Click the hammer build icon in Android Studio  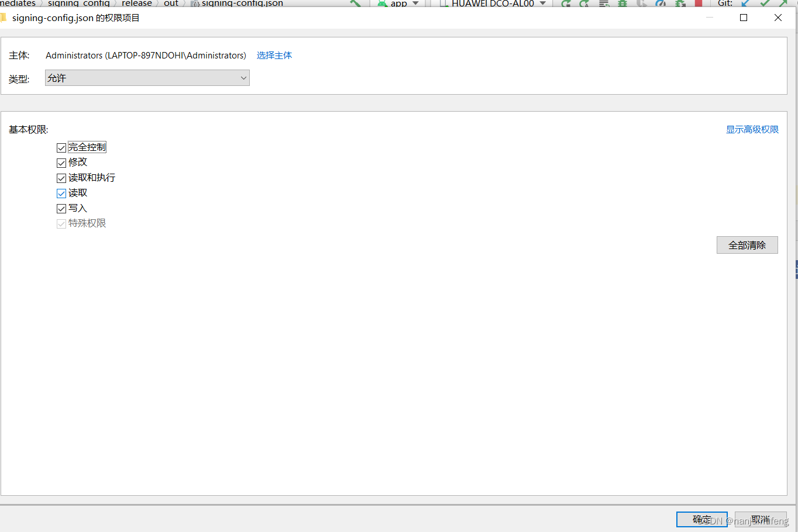[355, 4]
